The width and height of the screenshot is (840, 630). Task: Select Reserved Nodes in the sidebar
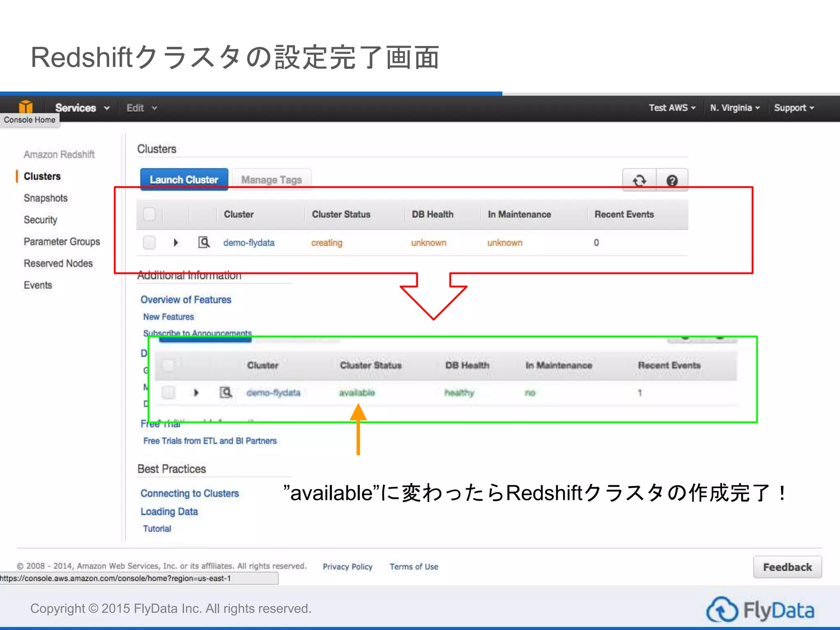(x=58, y=263)
